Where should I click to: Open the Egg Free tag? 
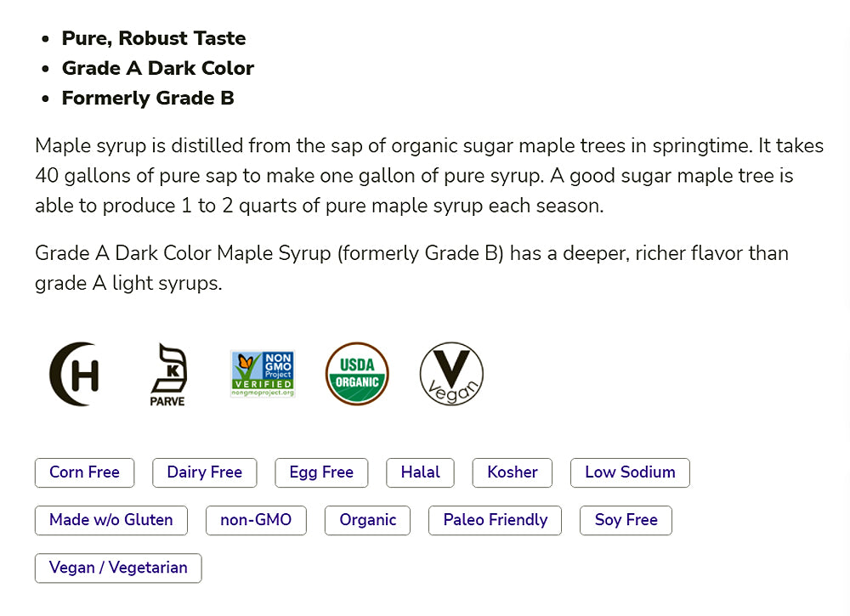coord(321,472)
